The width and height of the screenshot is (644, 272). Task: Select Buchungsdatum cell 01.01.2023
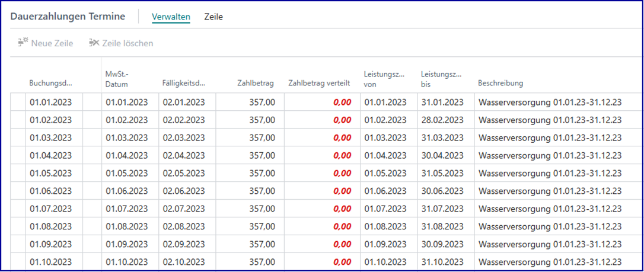[x=50, y=103]
